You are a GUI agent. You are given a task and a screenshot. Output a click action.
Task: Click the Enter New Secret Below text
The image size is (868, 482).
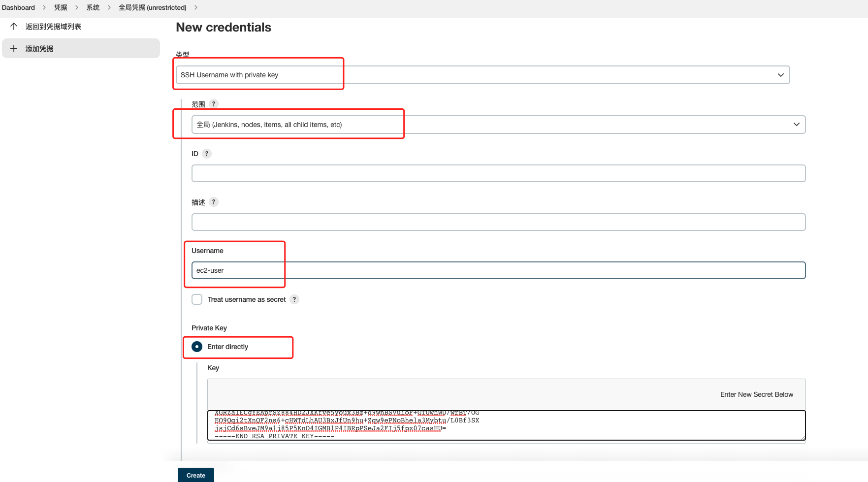coord(757,394)
